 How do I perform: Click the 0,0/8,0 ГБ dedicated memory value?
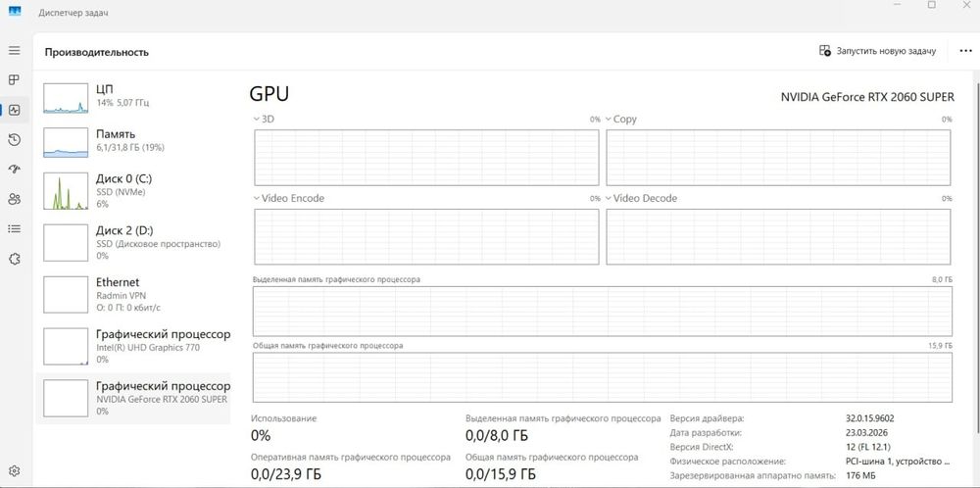click(x=497, y=435)
